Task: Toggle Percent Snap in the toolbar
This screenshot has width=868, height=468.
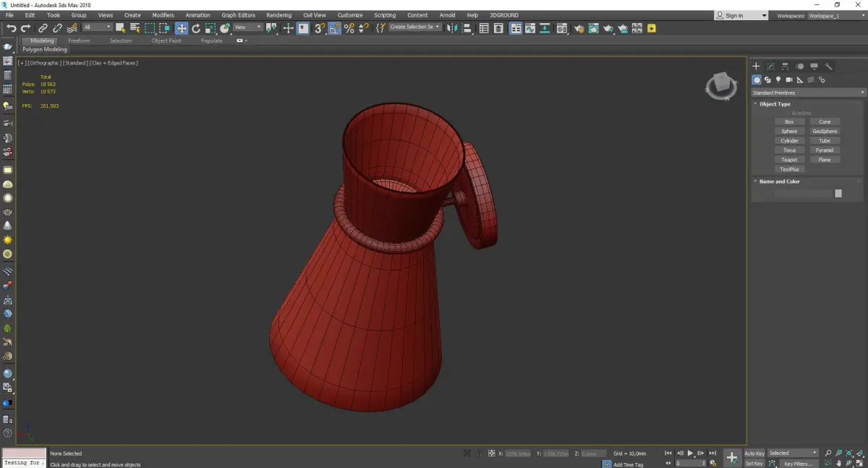Action: point(349,28)
